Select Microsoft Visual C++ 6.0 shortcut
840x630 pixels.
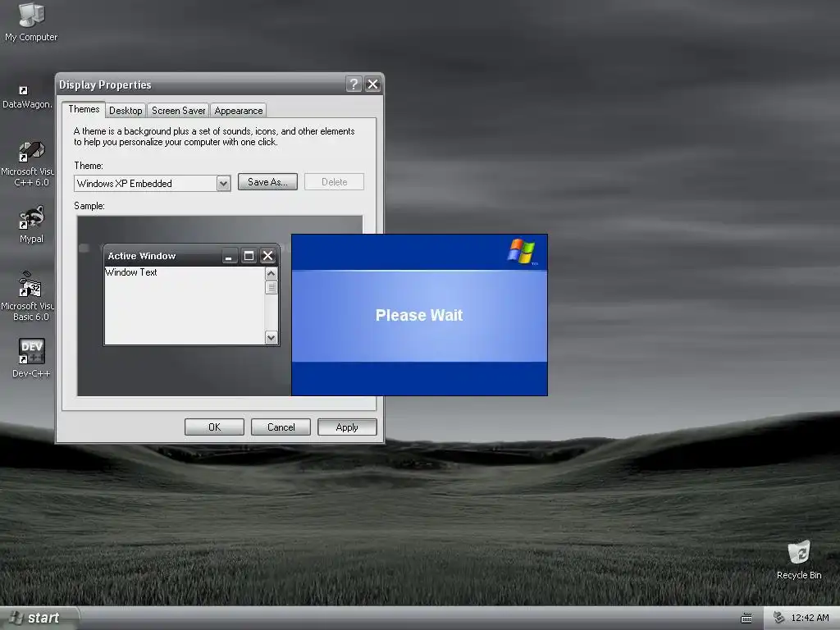tap(28, 164)
